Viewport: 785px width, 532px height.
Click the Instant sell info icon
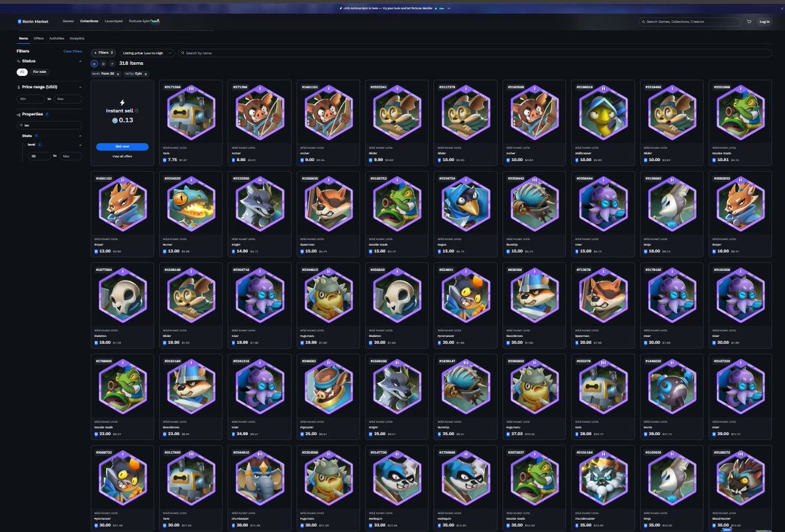pyautogui.click(x=136, y=111)
